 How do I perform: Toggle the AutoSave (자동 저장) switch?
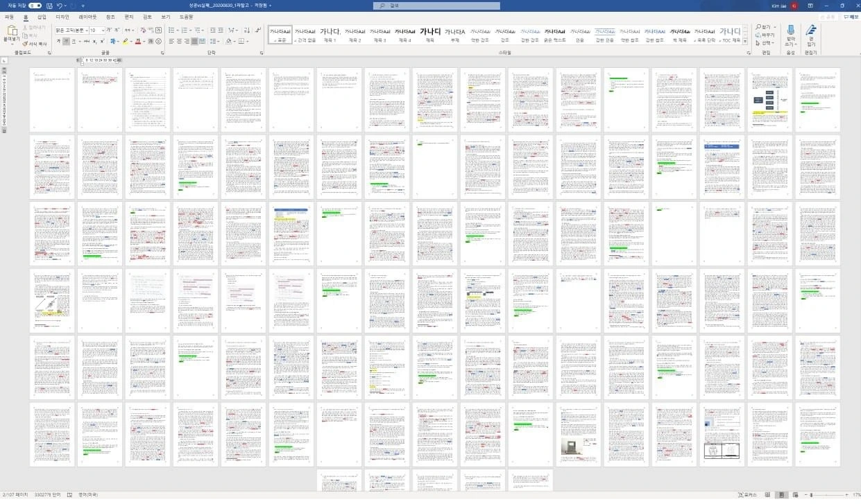pyautogui.click(x=35, y=6)
